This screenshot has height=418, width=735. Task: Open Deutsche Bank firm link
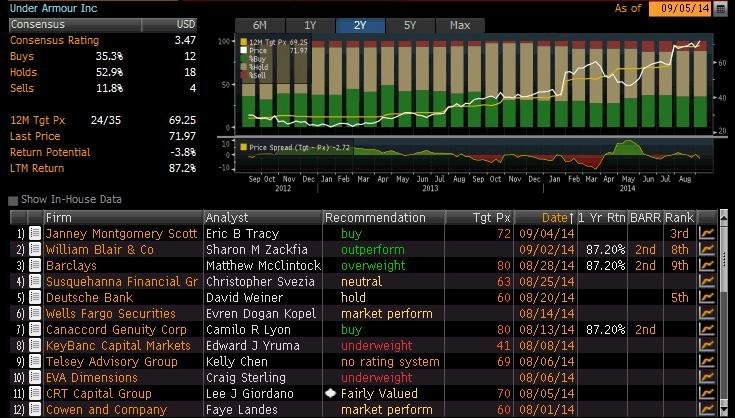tap(89, 297)
